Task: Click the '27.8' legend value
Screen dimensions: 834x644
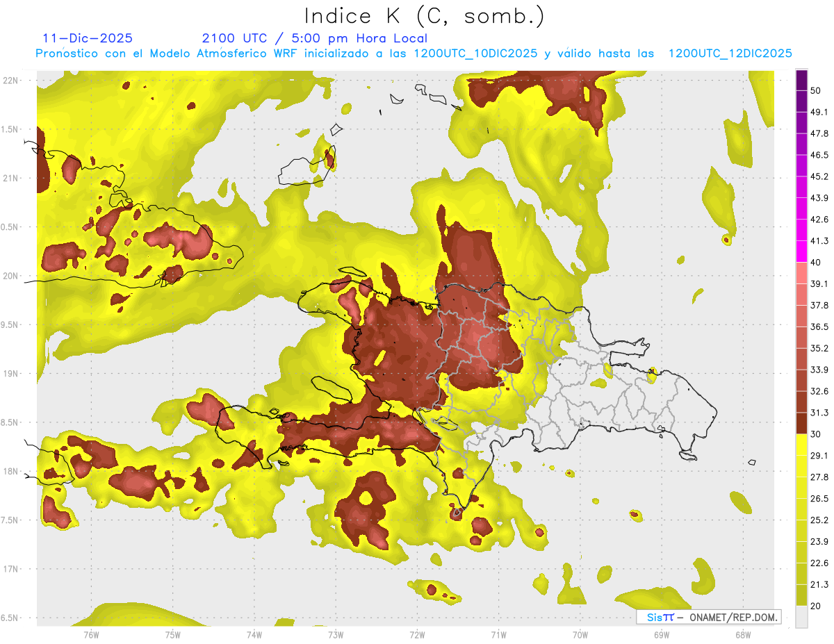Action: click(x=819, y=477)
